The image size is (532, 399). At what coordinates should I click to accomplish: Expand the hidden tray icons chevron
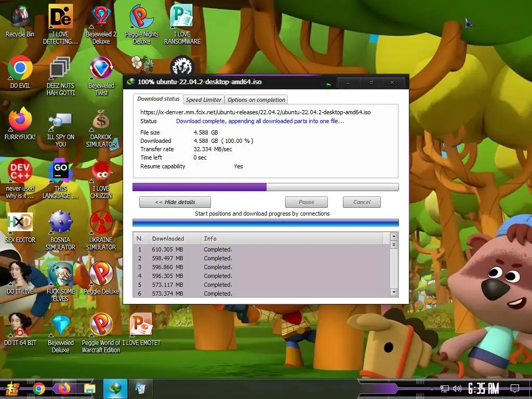tap(432, 389)
